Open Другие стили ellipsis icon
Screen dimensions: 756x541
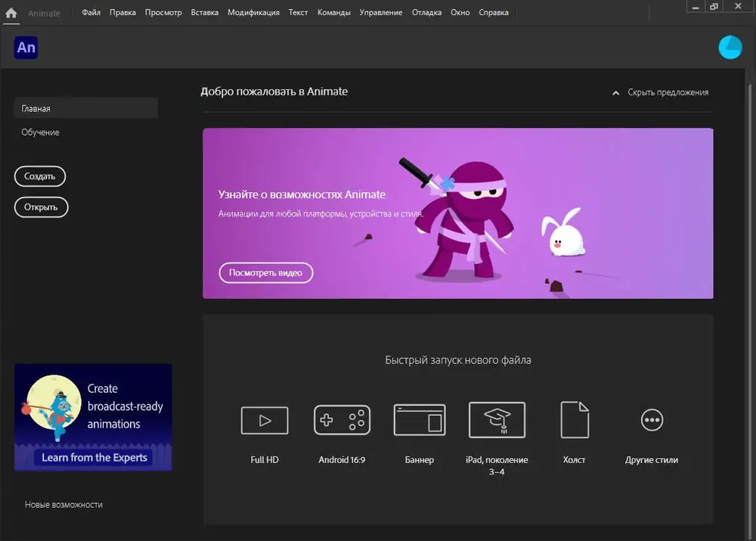point(652,420)
